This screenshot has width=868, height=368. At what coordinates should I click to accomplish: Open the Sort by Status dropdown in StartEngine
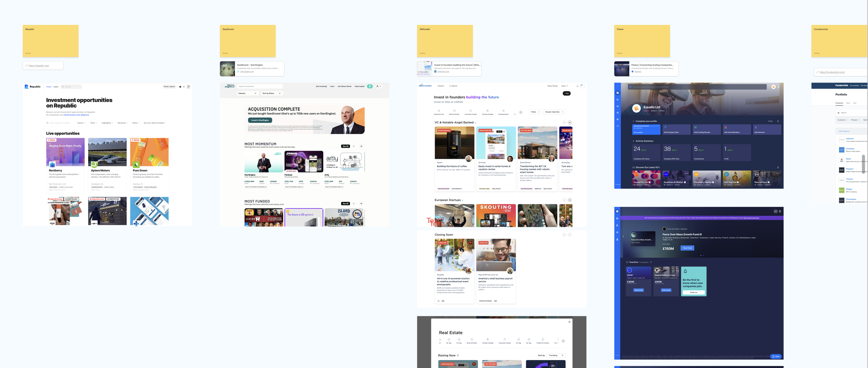pos(272,93)
